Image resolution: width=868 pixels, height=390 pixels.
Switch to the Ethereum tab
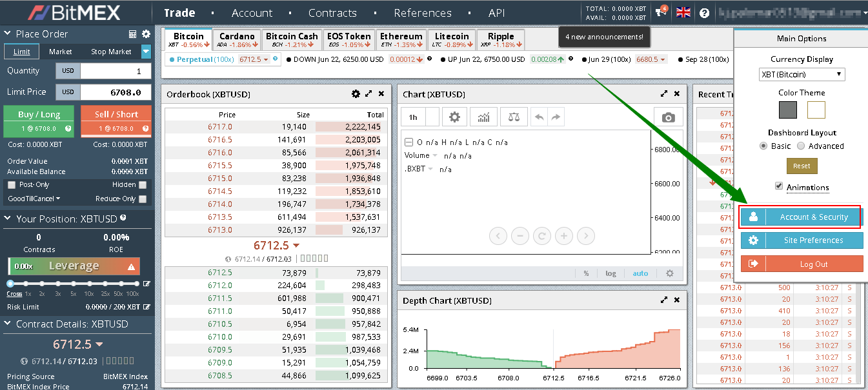(x=401, y=40)
